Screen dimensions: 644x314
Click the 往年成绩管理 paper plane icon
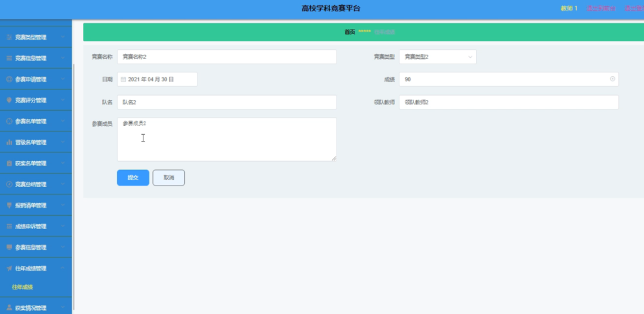(x=9, y=269)
